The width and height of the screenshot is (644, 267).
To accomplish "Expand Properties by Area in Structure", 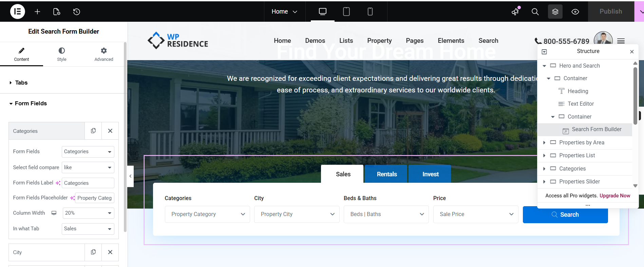I will 544,143.
